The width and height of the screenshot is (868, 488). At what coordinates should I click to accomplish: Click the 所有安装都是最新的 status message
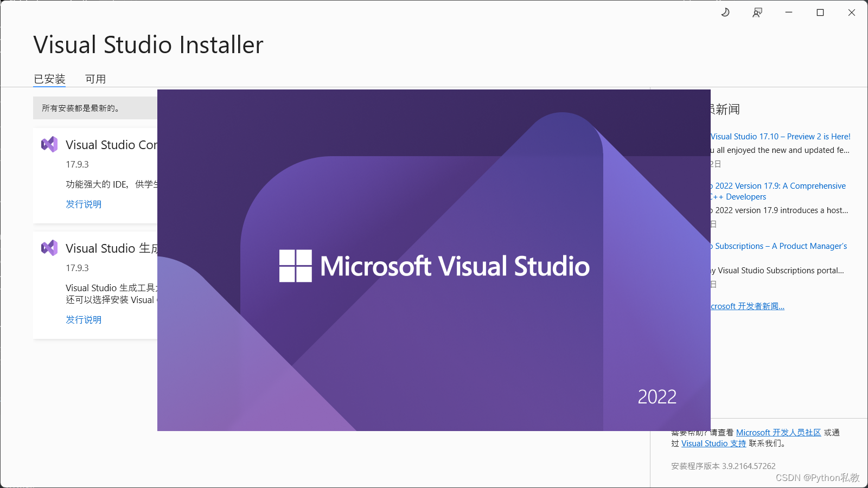pyautogui.click(x=81, y=108)
